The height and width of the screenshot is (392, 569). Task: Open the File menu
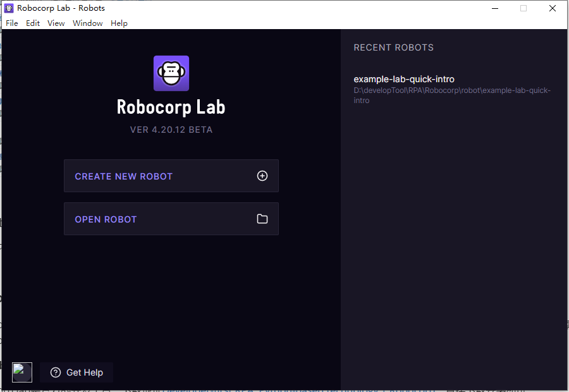[11, 23]
